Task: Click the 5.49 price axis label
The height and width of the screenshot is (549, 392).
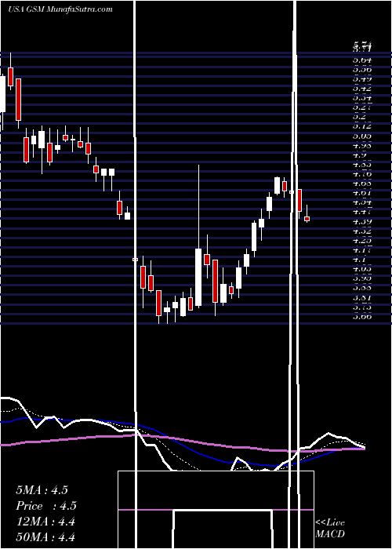Action: pos(362,78)
